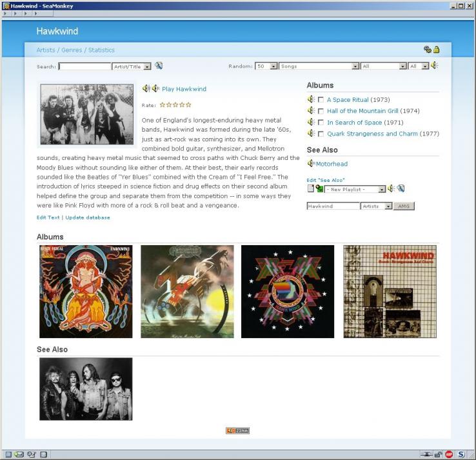Go to Genres navigation link
476x460 pixels.
tap(72, 50)
